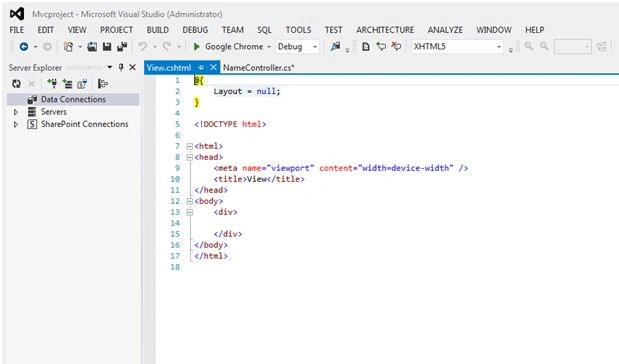Open the HELP menu
The width and height of the screenshot is (619, 364).
535,30
